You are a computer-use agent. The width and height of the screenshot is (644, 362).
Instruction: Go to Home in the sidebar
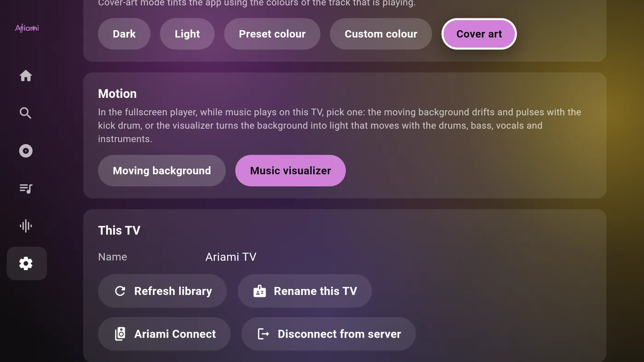tap(26, 76)
